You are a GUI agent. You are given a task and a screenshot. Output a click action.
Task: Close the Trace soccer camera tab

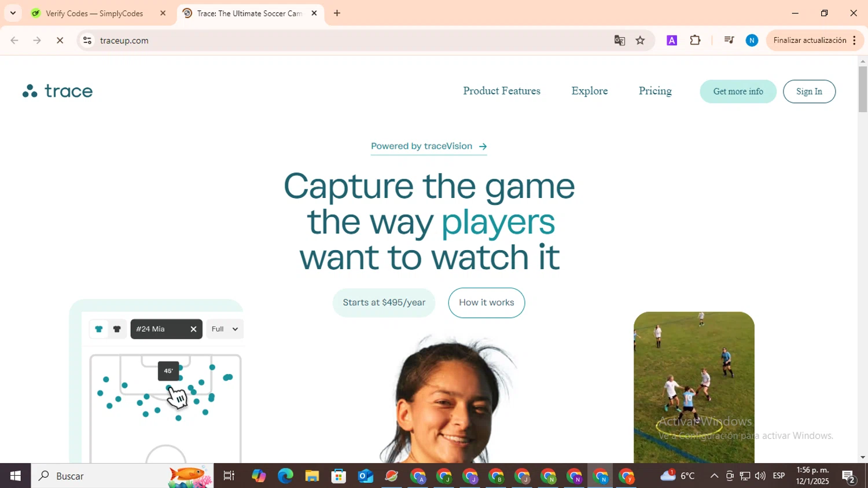click(x=314, y=13)
